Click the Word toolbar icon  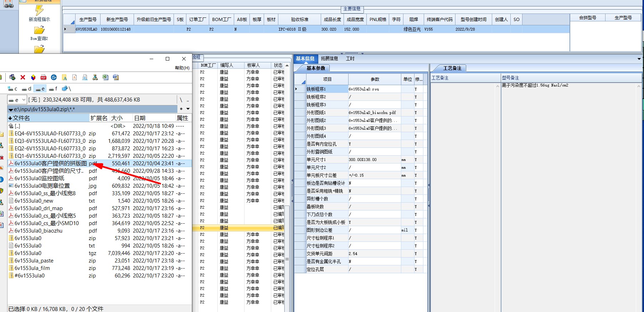116,77
